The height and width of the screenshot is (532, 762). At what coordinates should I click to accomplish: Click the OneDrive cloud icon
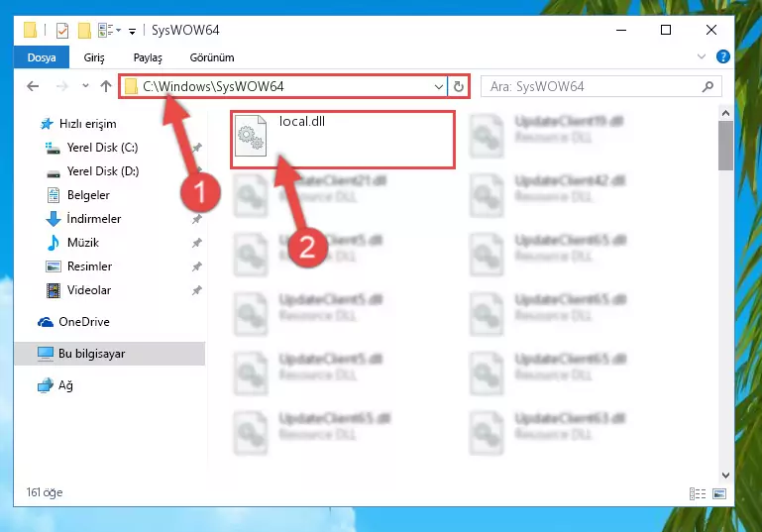(46, 322)
